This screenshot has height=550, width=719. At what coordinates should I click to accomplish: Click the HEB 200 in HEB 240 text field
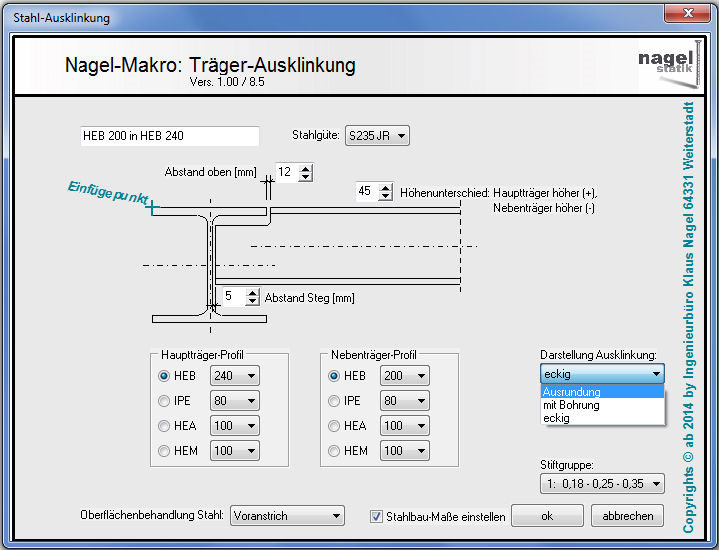coord(169,136)
